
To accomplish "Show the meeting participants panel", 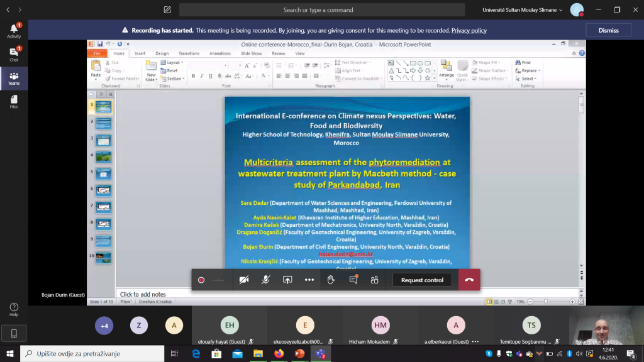I will tap(375, 280).
